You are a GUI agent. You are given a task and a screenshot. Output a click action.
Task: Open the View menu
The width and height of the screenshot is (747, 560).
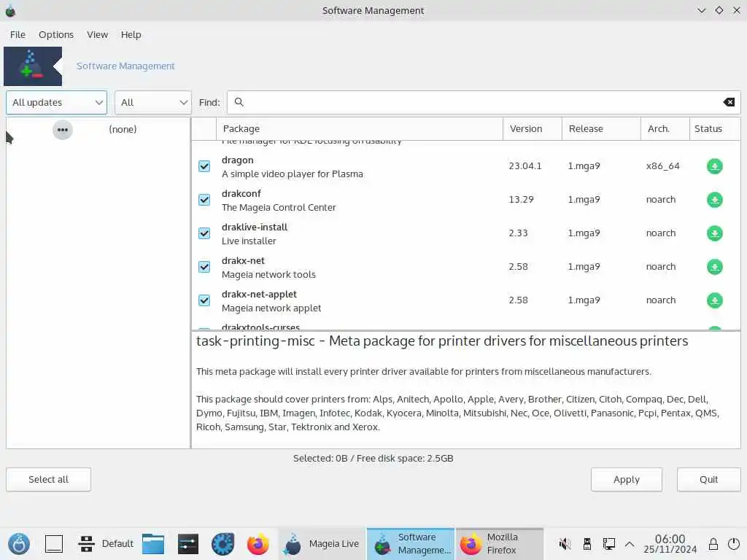(x=97, y=35)
